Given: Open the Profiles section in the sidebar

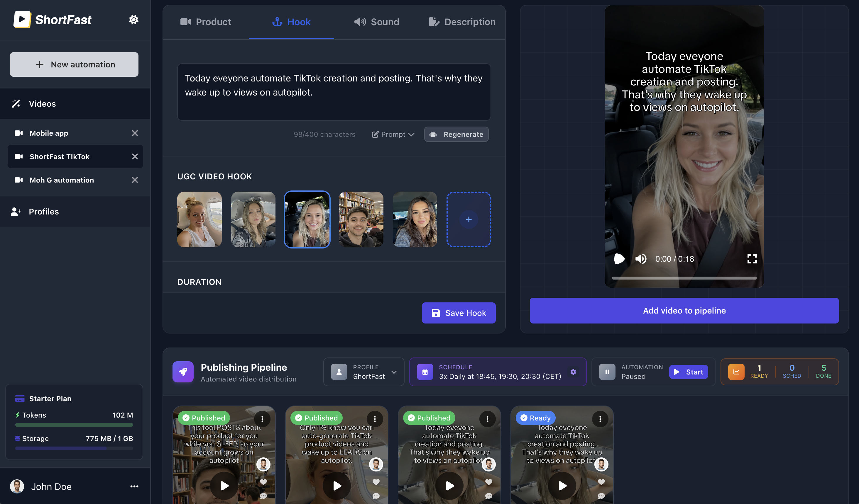Looking at the screenshot, I should [44, 212].
